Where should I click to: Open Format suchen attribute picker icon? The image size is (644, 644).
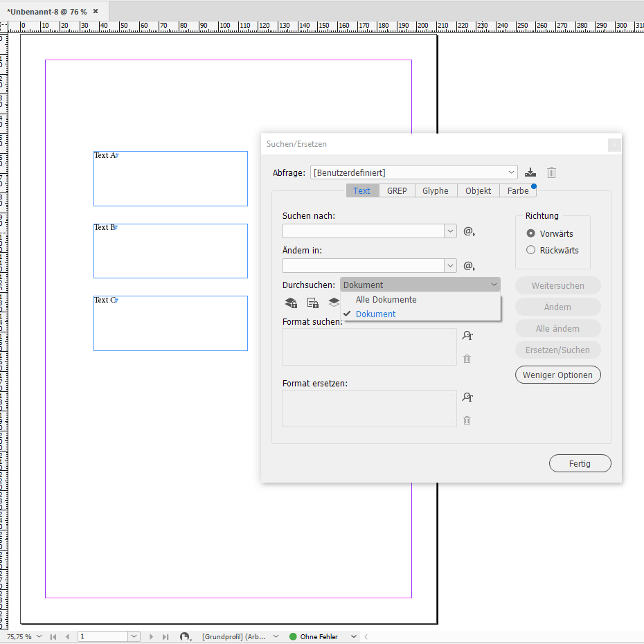click(x=467, y=335)
